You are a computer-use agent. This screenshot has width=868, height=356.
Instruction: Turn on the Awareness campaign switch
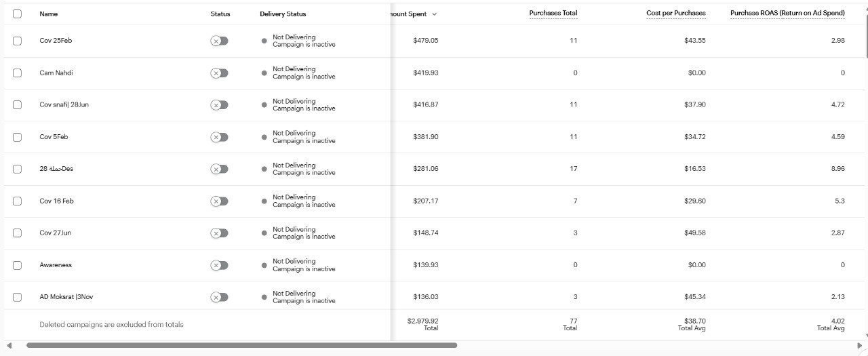219,265
